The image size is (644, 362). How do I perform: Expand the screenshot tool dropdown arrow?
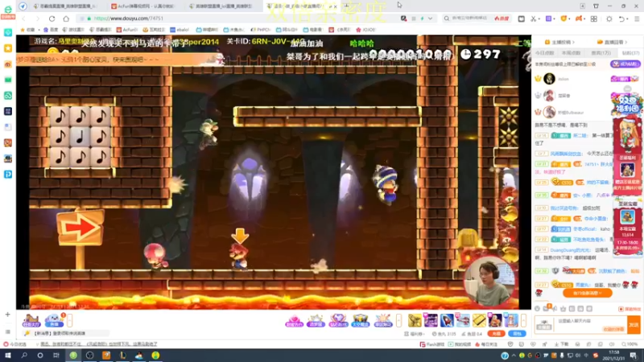(x=539, y=19)
